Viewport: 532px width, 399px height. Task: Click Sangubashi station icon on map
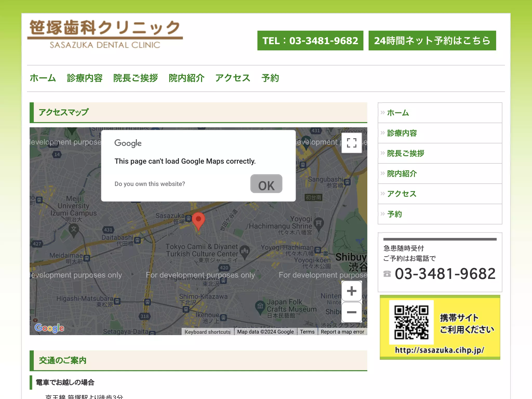(x=347, y=182)
